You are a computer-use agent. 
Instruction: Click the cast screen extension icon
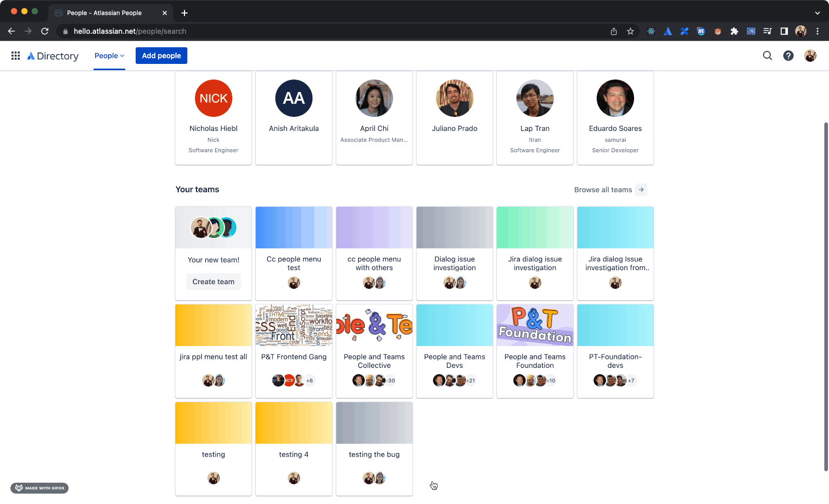751,31
